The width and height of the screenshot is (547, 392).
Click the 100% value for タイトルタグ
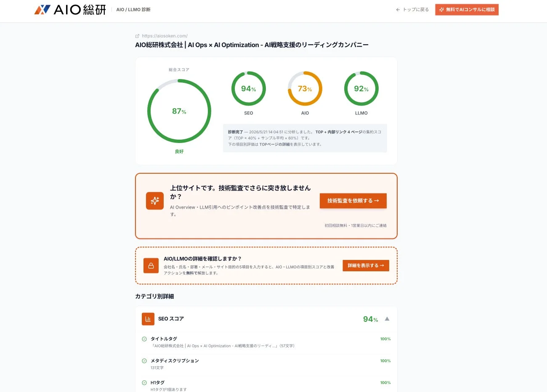[x=385, y=339]
